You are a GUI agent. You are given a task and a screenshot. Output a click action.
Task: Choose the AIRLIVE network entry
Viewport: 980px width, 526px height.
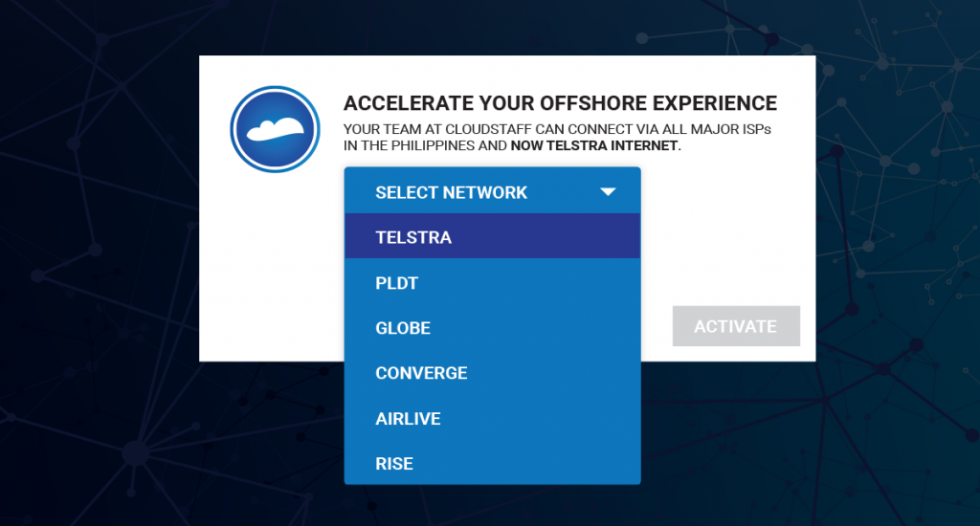pyautogui.click(x=408, y=419)
